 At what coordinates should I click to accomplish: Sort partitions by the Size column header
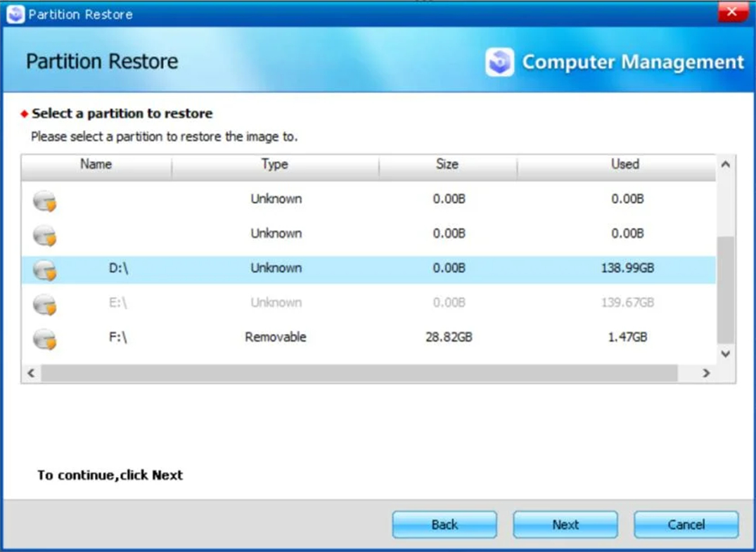pos(447,165)
